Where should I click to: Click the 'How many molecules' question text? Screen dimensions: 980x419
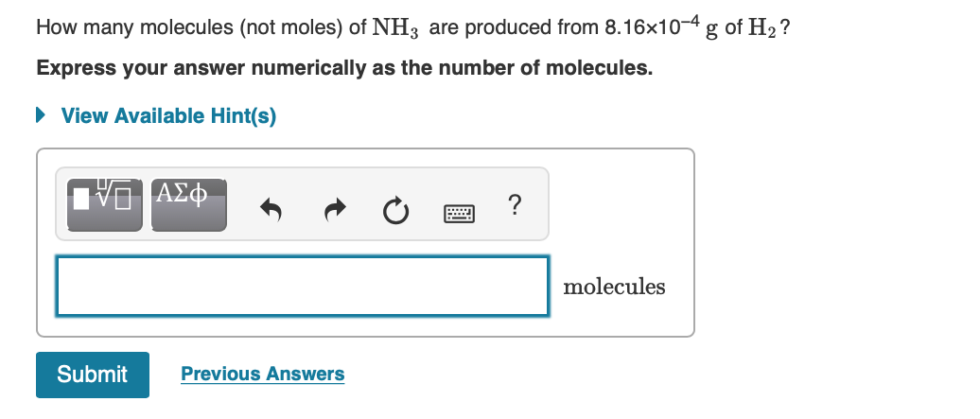pos(133,28)
